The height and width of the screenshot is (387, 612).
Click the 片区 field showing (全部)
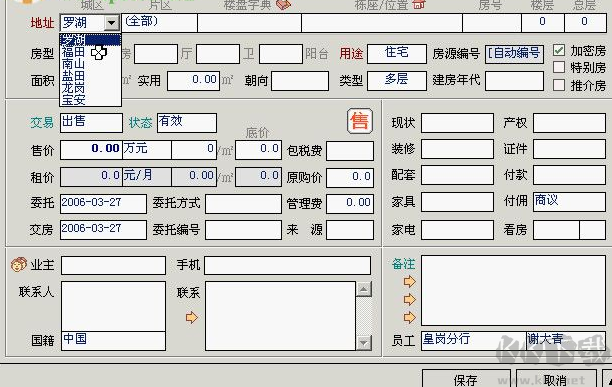click(x=160, y=23)
